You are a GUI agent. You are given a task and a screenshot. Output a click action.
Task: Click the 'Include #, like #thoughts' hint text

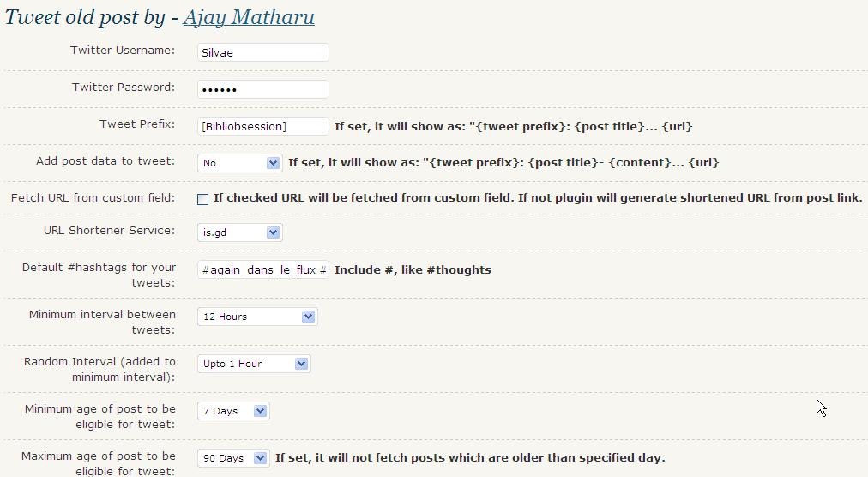pyautogui.click(x=413, y=269)
